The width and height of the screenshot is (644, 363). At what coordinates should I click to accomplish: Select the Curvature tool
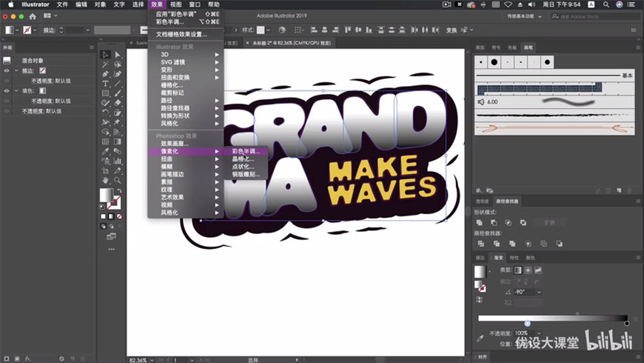[118, 74]
